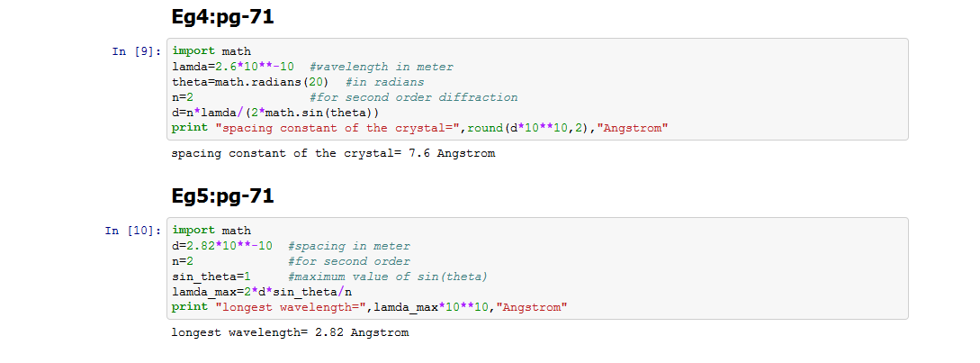Click the '#for second order diffraction' comment
Image resolution: width=980 pixels, height=363 pixels.
click(x=413, y=97)
